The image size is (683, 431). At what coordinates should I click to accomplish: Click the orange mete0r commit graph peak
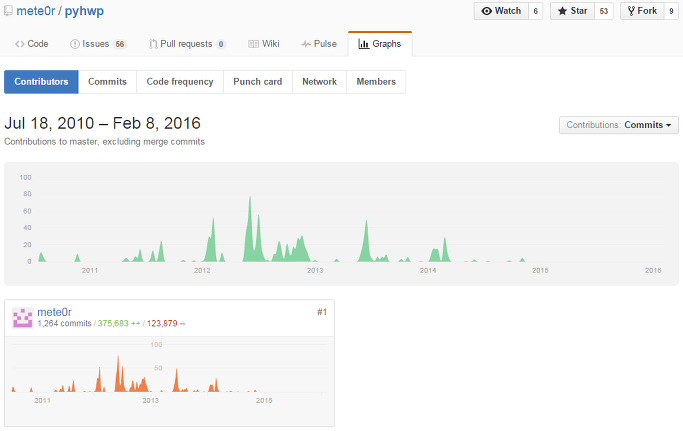click(x=118, y=375)
